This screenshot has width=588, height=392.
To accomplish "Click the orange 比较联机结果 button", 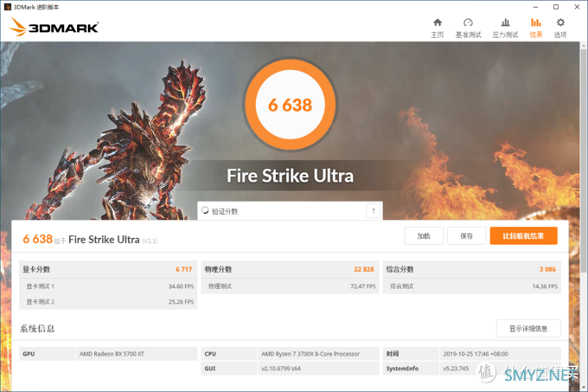I will 523,236.
